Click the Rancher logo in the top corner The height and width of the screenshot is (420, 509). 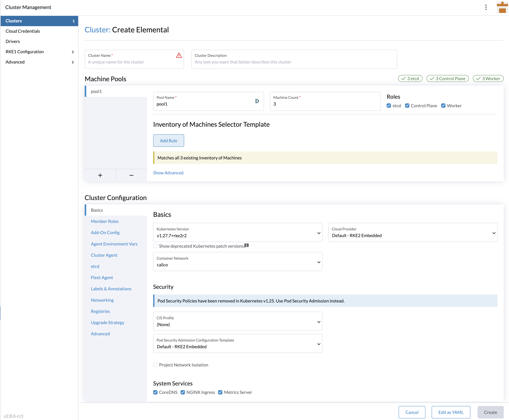[x=502, y=7]
